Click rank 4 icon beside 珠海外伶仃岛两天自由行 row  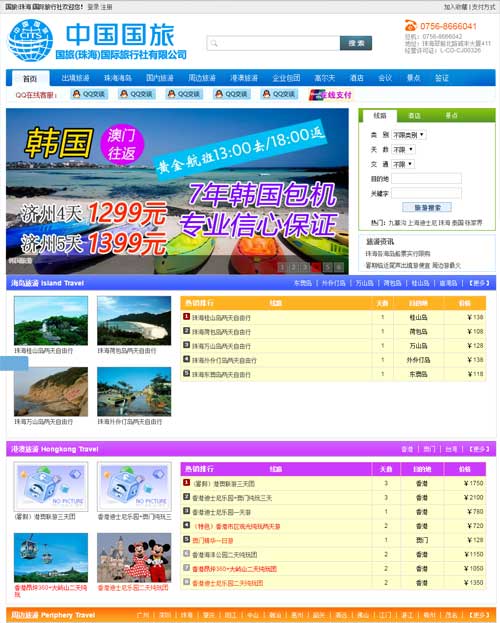pyautogui.click(x=186, y=359)
